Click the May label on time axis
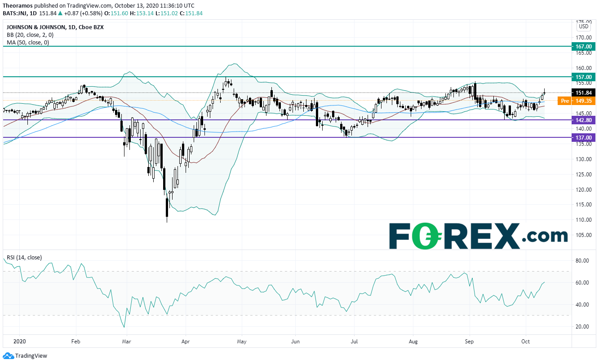599x364 pixels. tap(242, 342)
